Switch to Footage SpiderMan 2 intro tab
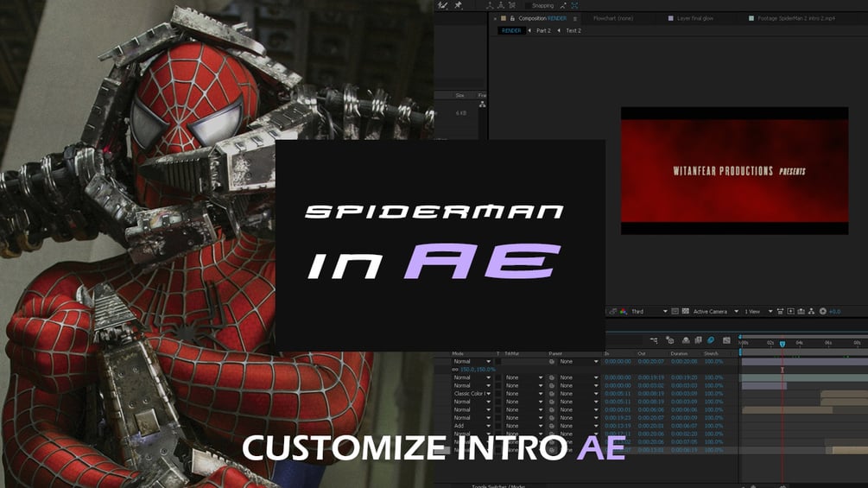 [796, 18]
